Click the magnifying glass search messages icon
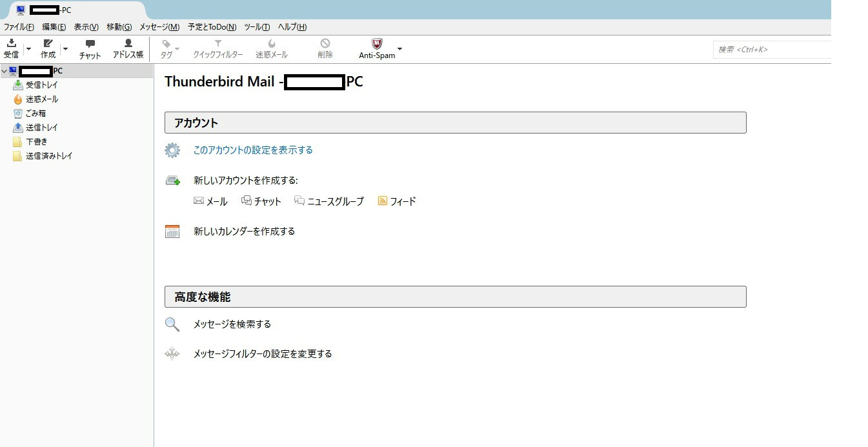 click(172, 324)
